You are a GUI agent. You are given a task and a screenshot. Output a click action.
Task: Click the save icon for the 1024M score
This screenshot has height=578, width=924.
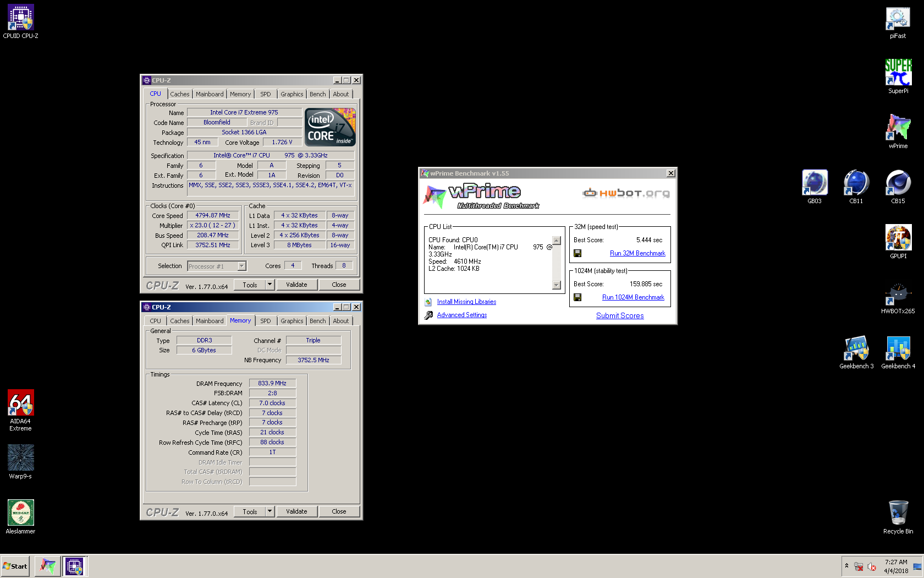coord(577,297)
